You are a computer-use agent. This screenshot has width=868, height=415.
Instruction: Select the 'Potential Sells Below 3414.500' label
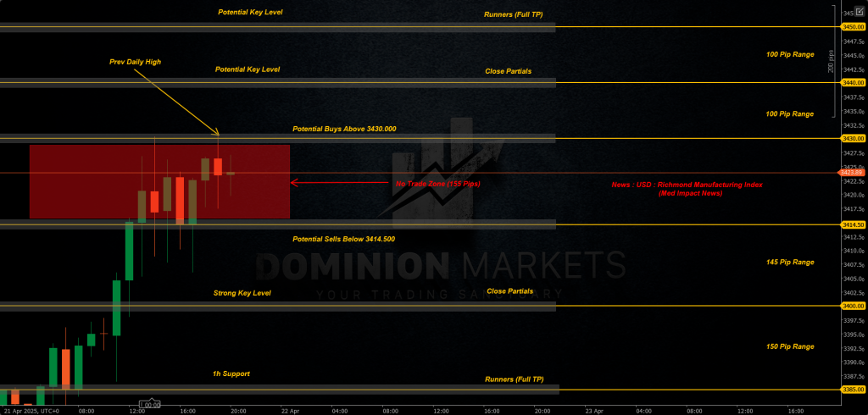tap(344, 239)
